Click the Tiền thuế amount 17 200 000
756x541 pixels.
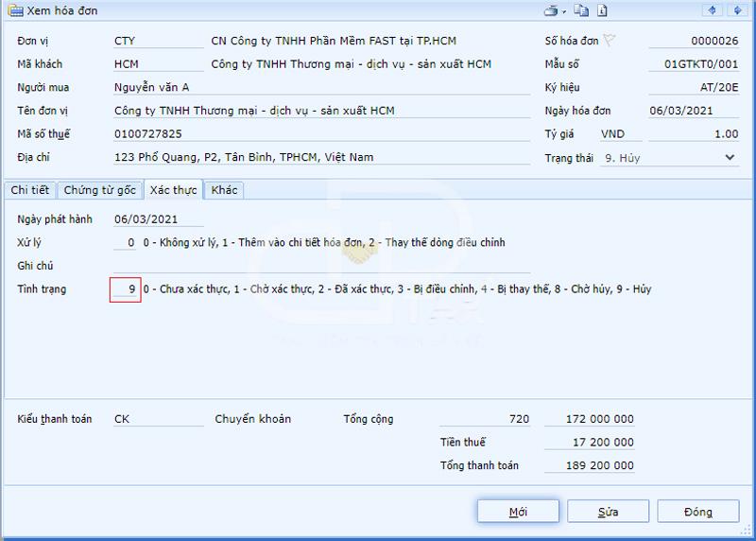(x=590, y=442)
